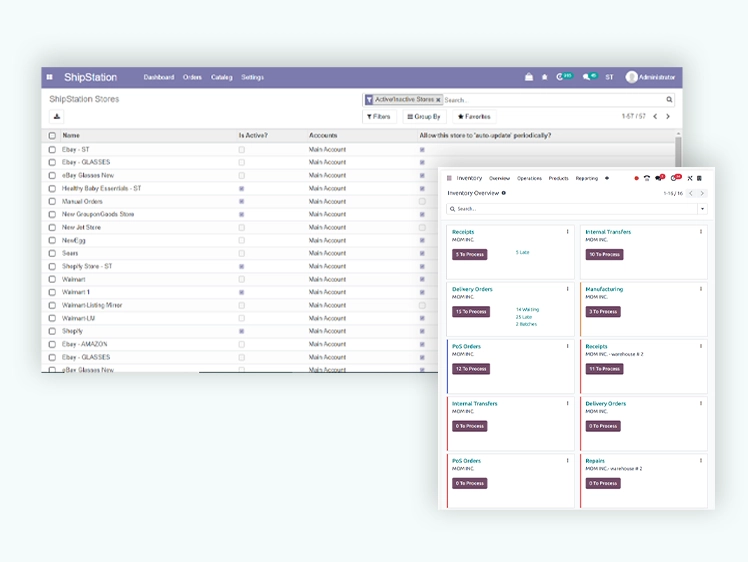Expand Inventory search options dropdown arrow
Screen dimensions: 748x562
pos(702,208)
